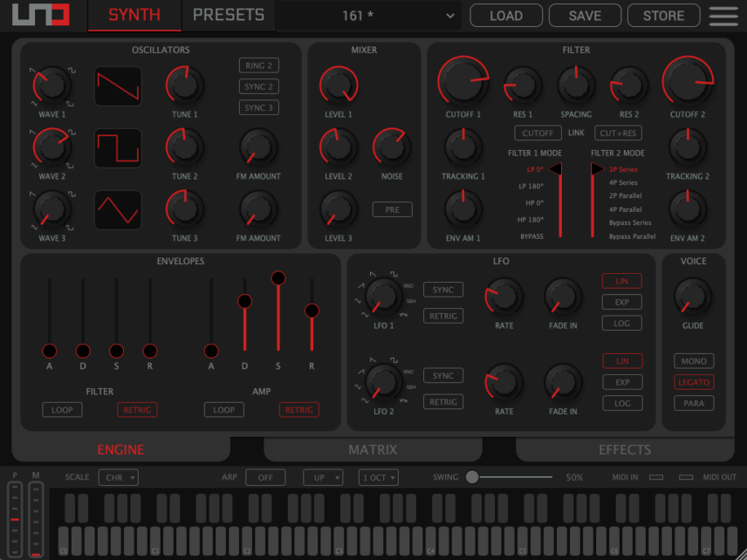Toggle LEGATO voice mode off
The width and height of the screenshot is (747, 560).
pyautogui.click(x=694, y=382)
